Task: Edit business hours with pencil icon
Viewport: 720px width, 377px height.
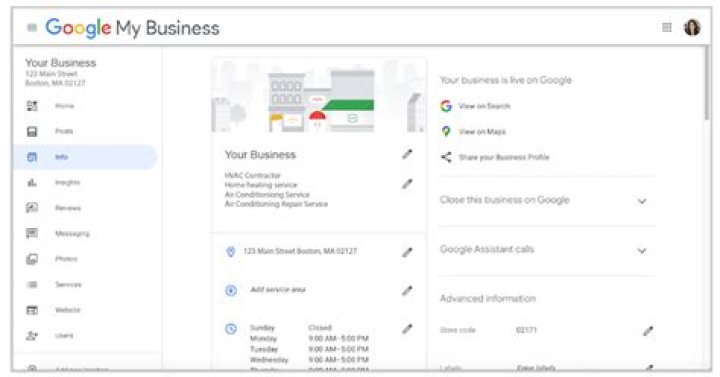Action: pos(407,329)
